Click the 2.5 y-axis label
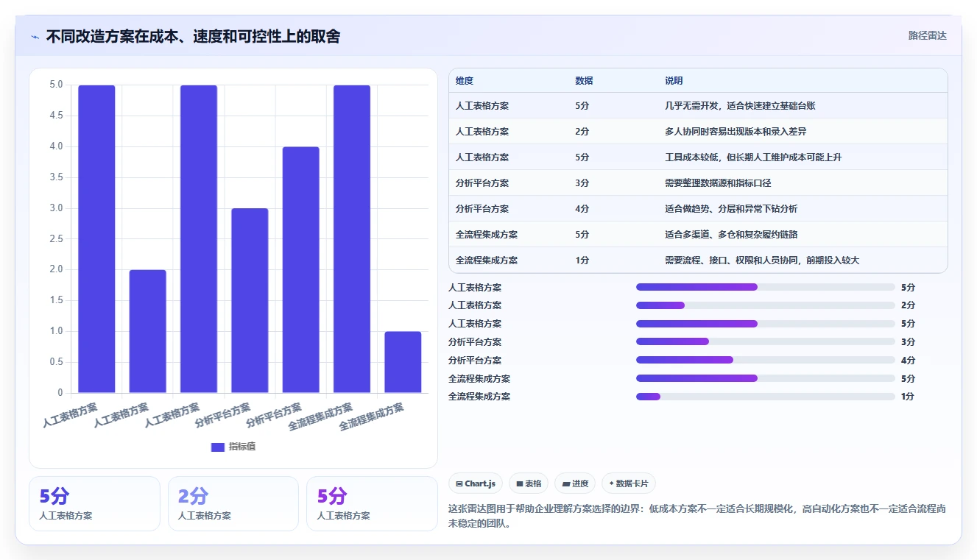The image size is (977, 560). pyautogui.click(x=56, y=239)
